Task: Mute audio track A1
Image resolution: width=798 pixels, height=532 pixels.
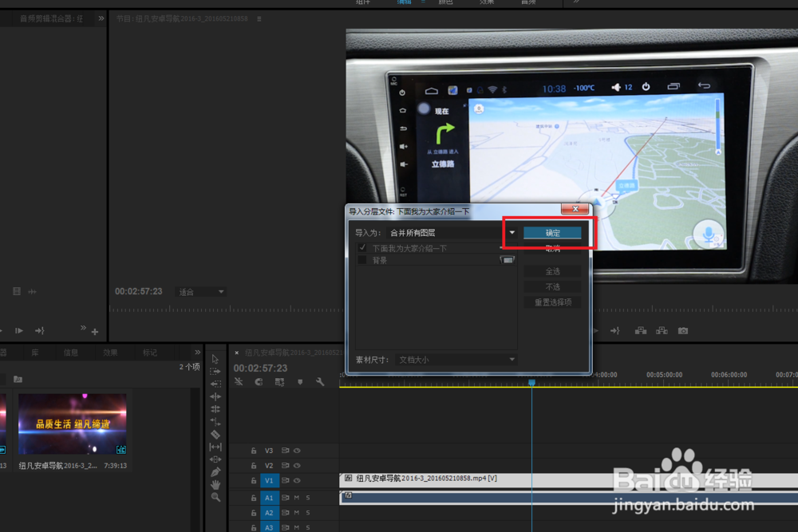Action: click(x=297, y=498)
